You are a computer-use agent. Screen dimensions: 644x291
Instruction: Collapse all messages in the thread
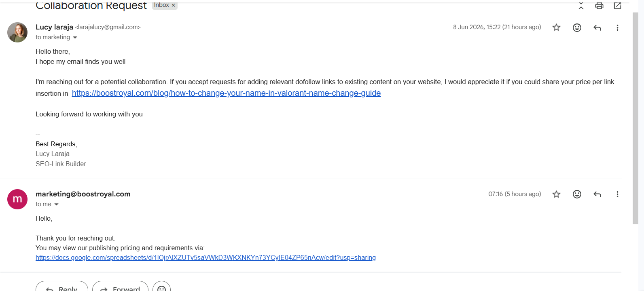(581, 6)
